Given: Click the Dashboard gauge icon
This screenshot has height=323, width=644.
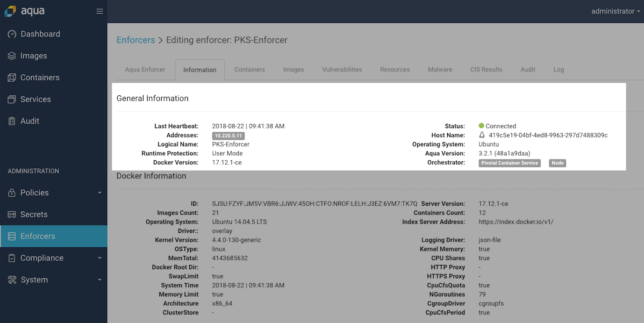Looking at the screenshot, I should point(12,34).
